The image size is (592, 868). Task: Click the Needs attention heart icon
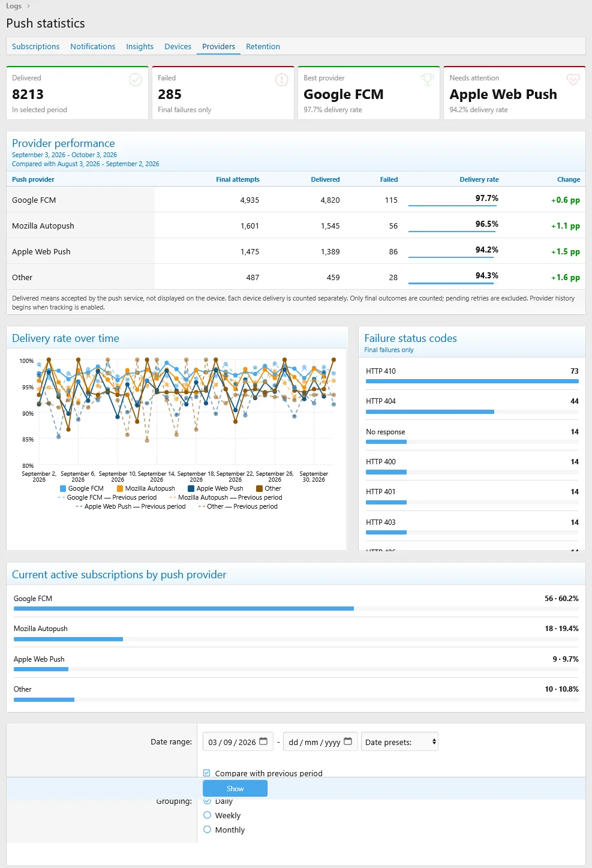pos(573,80)
